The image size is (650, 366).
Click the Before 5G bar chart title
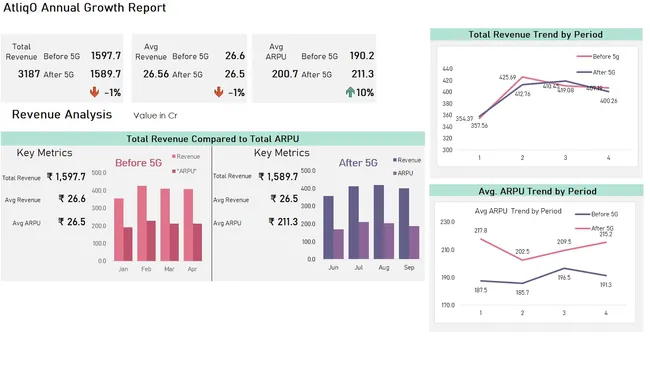[138, 163]
